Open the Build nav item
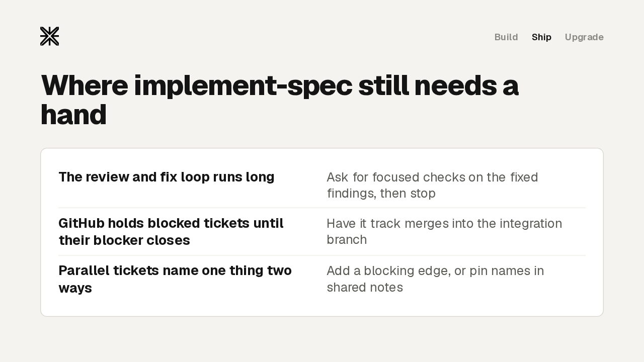 click(x=506, y=37)
